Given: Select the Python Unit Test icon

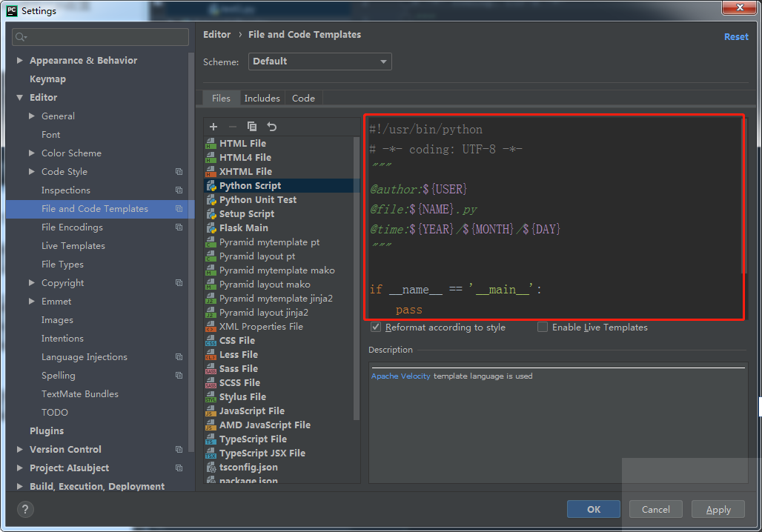Looking at the screenshot, I should click(211, 199).
